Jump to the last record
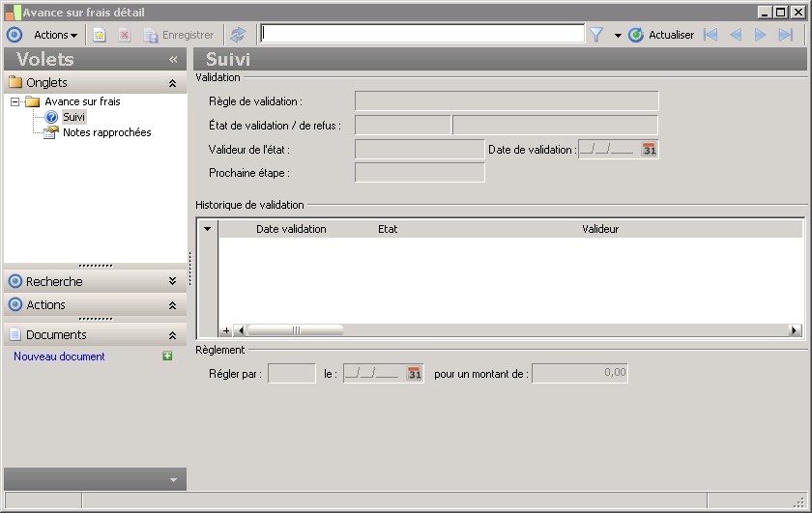 coord(785,35)
